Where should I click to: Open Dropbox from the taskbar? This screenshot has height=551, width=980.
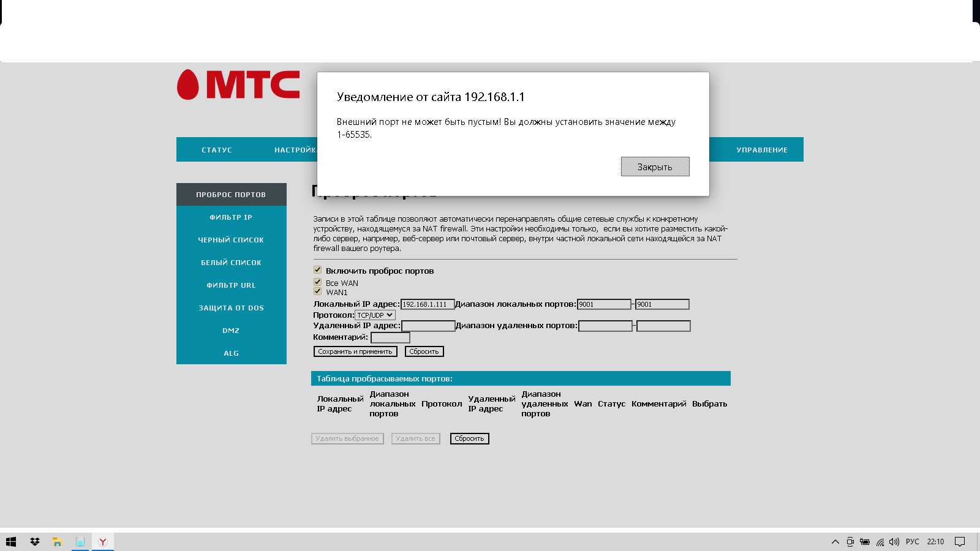pyautogui.click(x=35, y=542)
